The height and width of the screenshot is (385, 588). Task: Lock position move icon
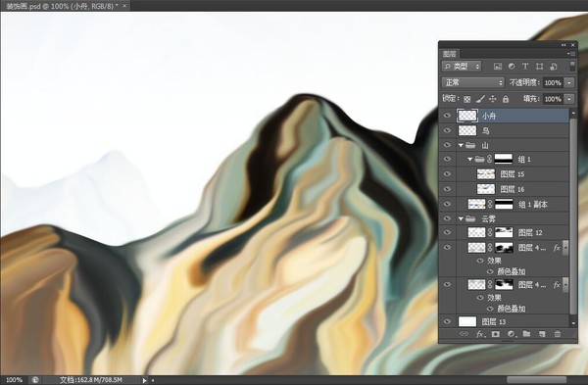pos(493,99)
